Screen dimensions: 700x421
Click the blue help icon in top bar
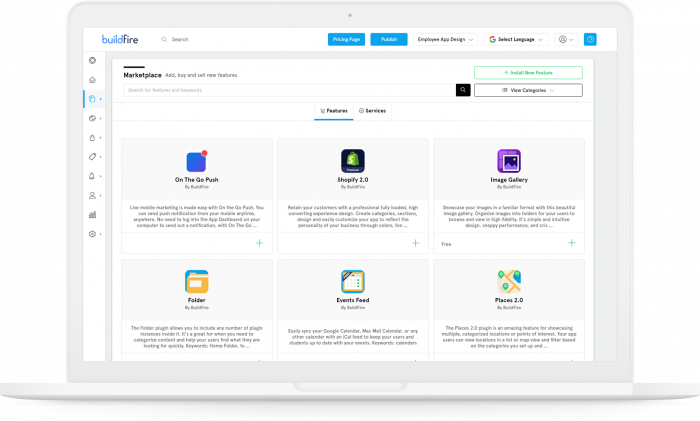coord(590,39)
